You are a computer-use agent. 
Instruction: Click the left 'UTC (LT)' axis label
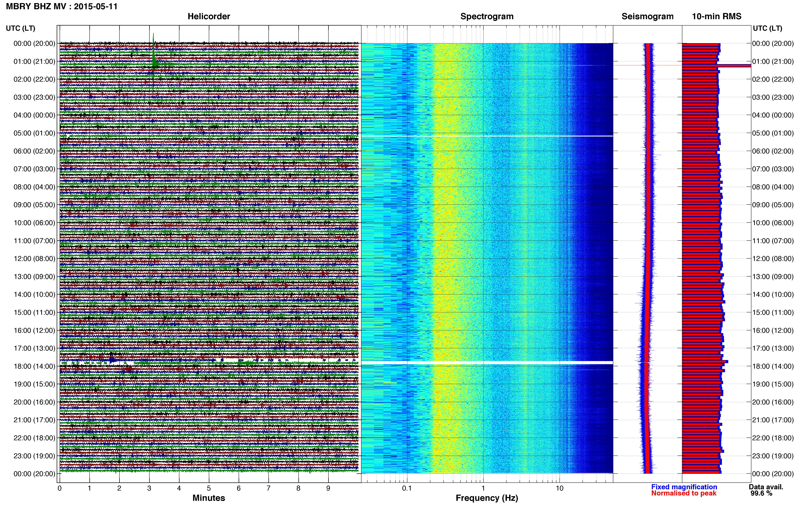pyautogui.click(x=21, y=28)
